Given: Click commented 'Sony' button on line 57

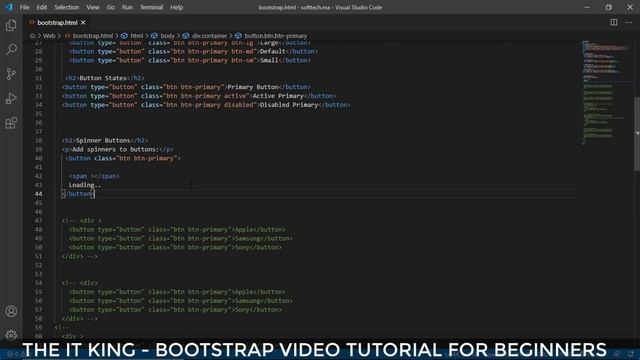Looking at the screenshot, I should [175, 310].
